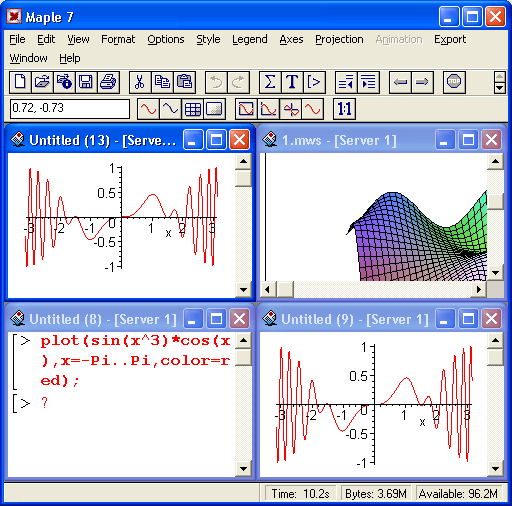The image size is (512, 506).
Task: Click the Bytes: 3.69M status bar entry
Action: [x=376, y=493]
